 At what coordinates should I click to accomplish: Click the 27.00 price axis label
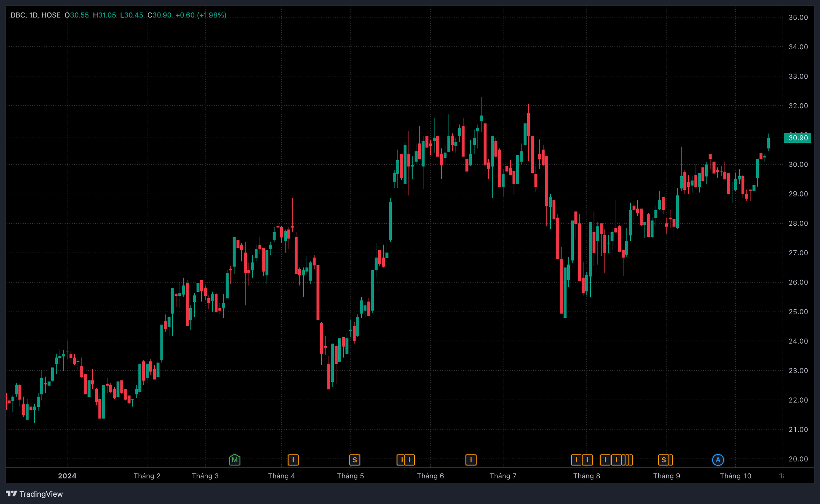pos(798,253)
